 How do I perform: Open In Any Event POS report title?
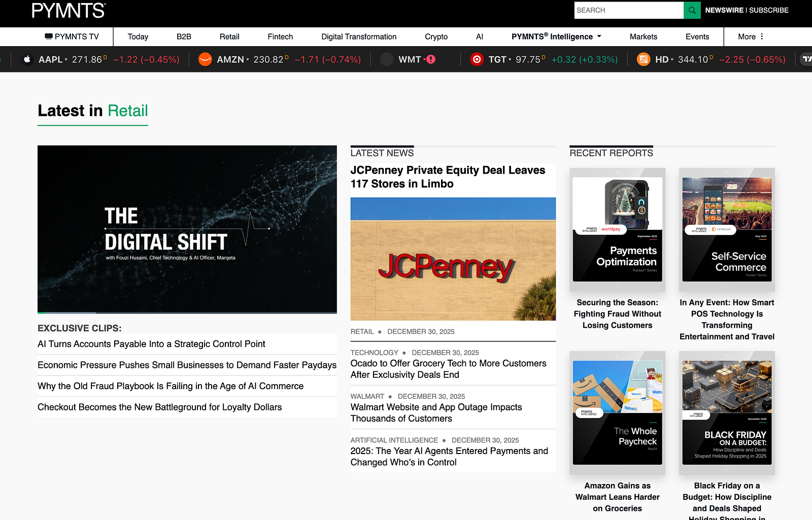pyautogui.click(x=727, y=320)
